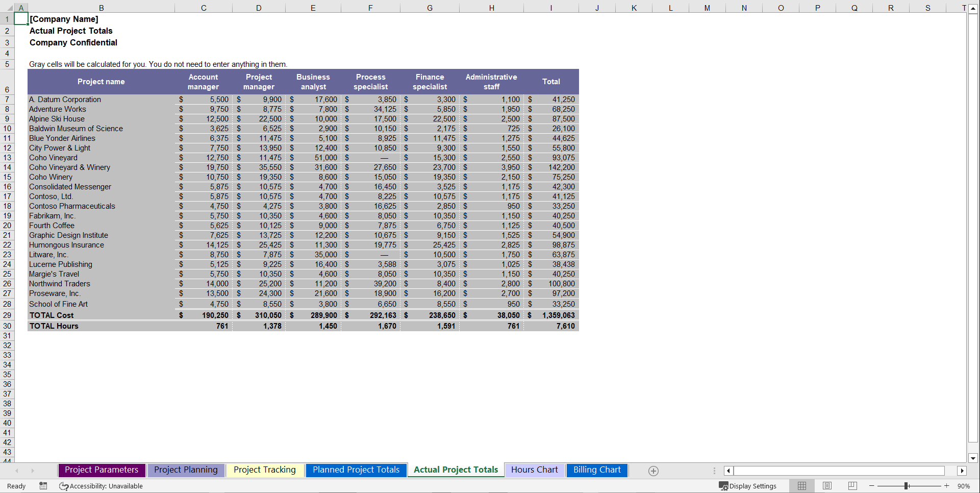Open the Project Parameters sheet tab
The width and height of the screenshot is (980, 493).
click(102, 470)
